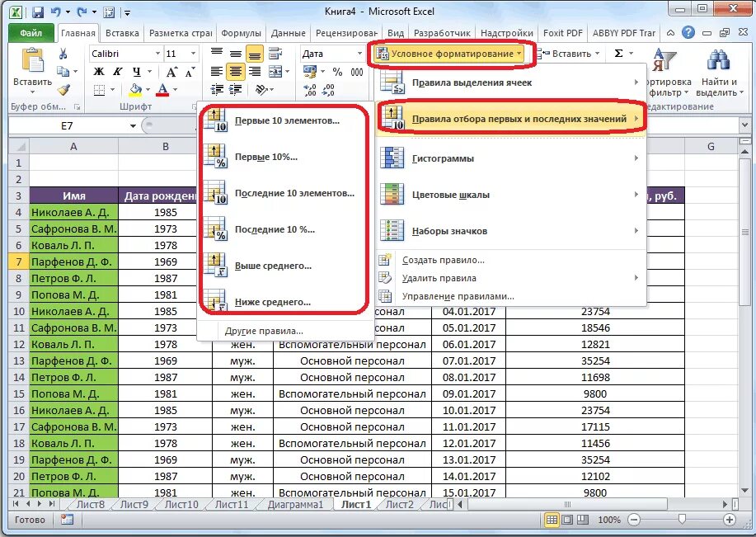Select Наборы значков menu item
The width and height of the screenshot is (756, 537).
click(510, 231)
